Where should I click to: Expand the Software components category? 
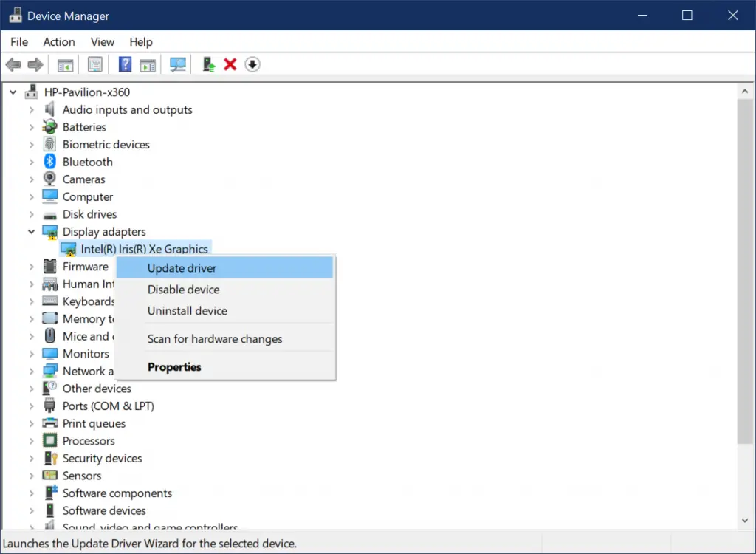pos(31,493)
